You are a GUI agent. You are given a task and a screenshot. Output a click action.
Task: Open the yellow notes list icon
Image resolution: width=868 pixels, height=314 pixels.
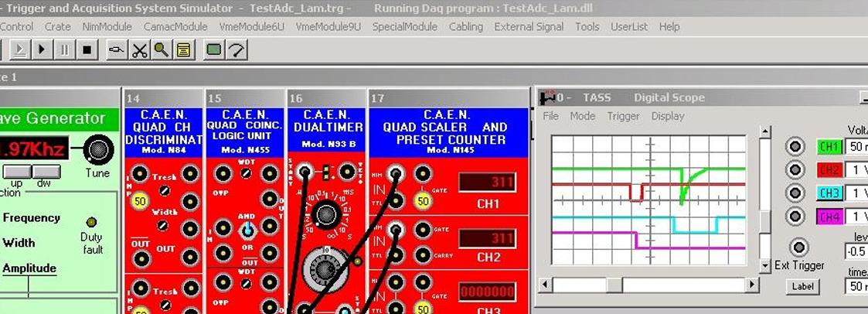[x=183, y=49]
